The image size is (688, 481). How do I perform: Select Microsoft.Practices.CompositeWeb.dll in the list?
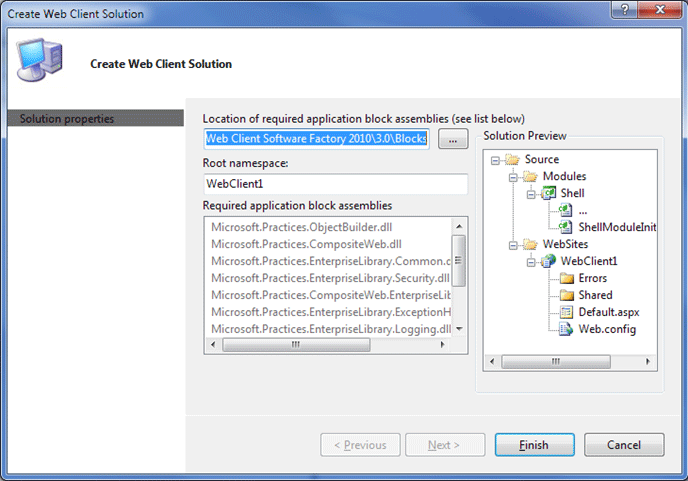306,244
